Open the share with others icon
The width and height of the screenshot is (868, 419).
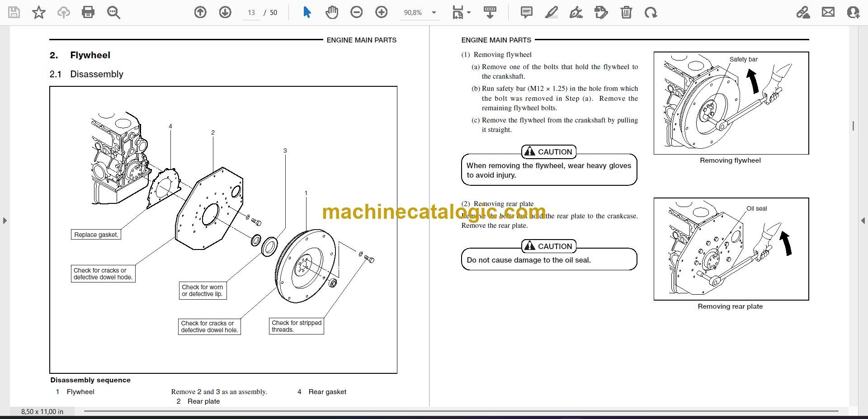pos(853,12)
